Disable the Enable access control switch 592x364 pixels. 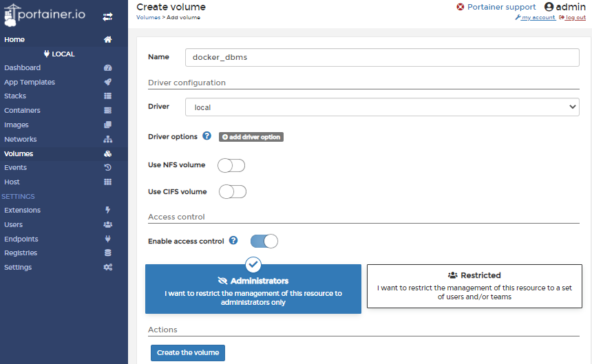click(x=264, y=241)
